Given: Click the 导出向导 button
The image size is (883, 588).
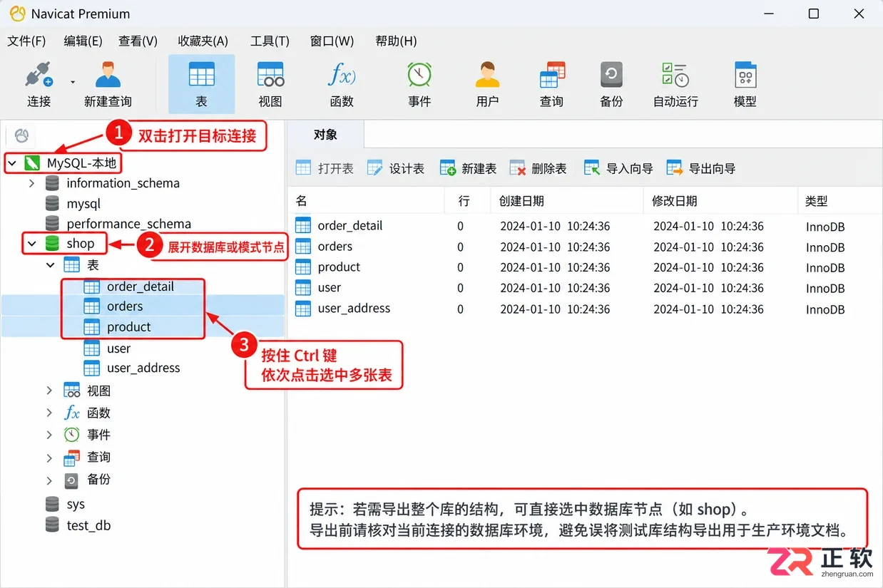Looking at the screenshot, I should 701,168.
